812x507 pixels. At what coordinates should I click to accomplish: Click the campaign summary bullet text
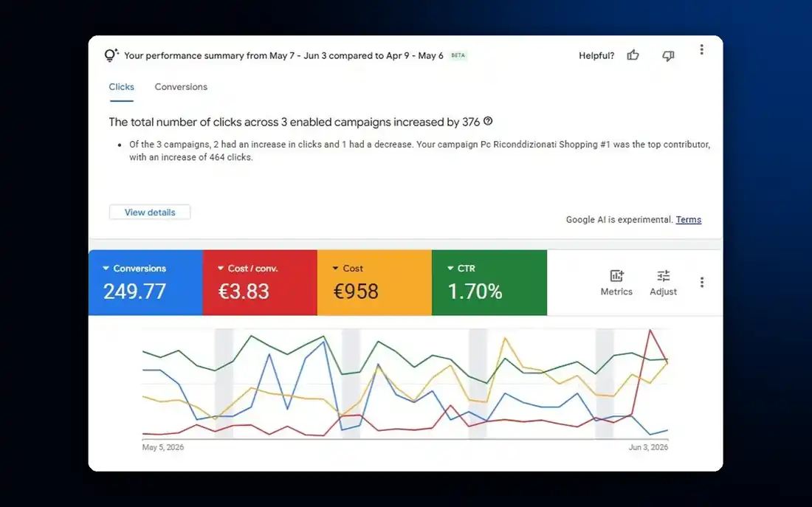pyautogui.click(x=419, y=151)
